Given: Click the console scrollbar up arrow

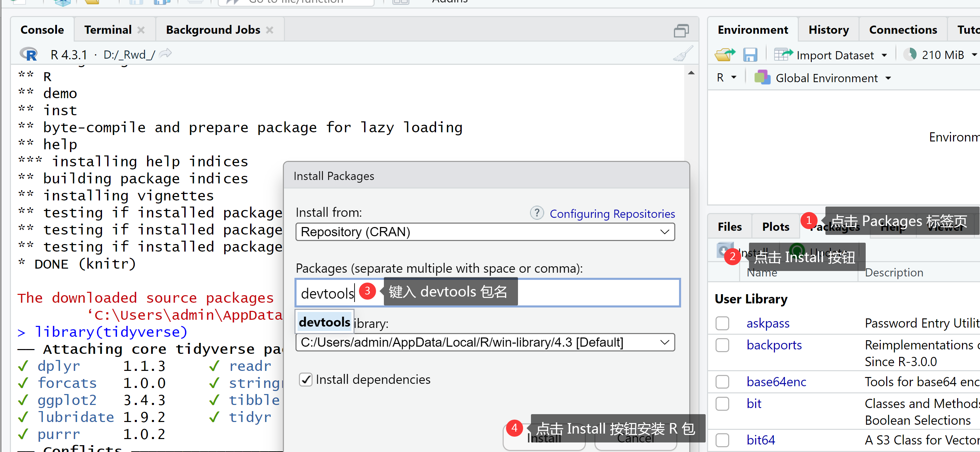Looking at the screenshot, I should pyautogui.click(x=691, y=73).
